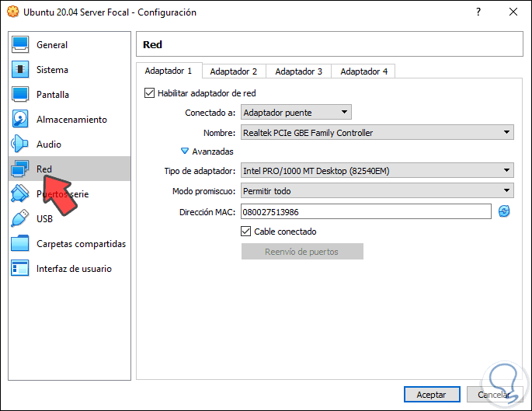Regenerate the MAC address with refresh icon
The height and width of the screenshot is (411, 532).
[x=504, y=211]
